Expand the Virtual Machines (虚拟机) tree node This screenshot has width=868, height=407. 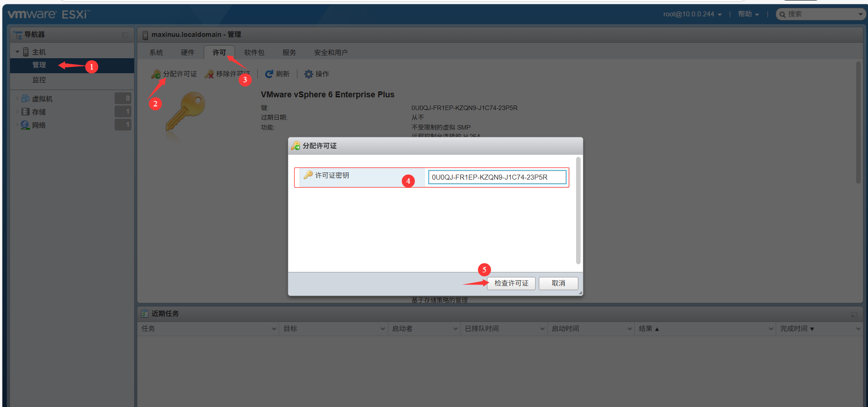pos(17,99)
